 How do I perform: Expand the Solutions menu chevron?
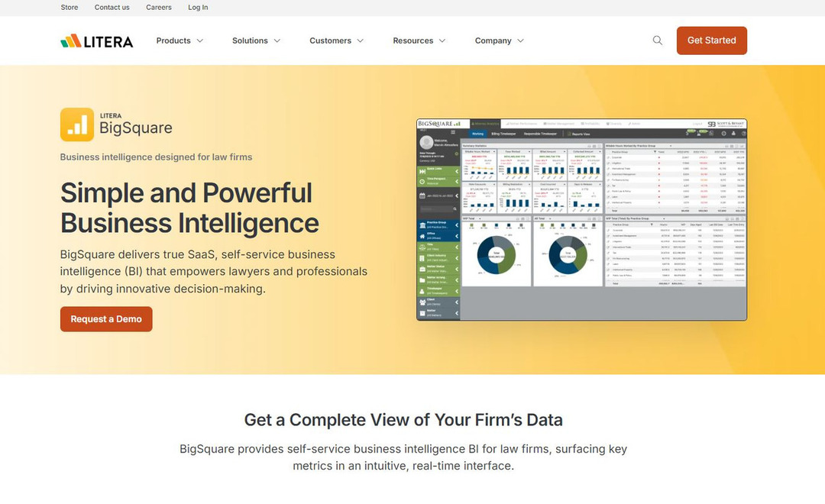277,41
